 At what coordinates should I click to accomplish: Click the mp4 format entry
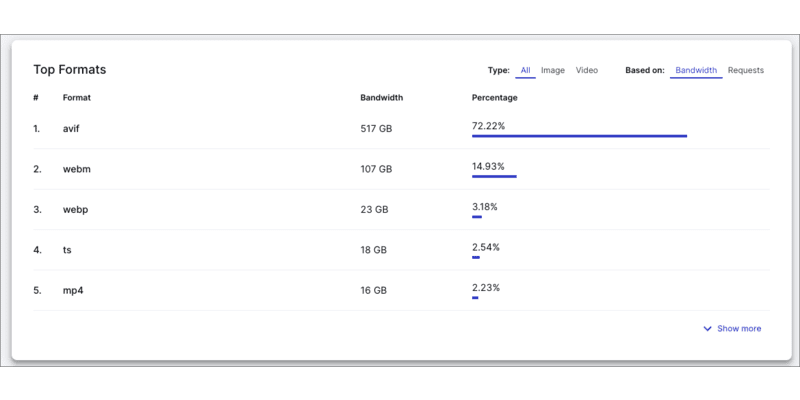[72, 291]
